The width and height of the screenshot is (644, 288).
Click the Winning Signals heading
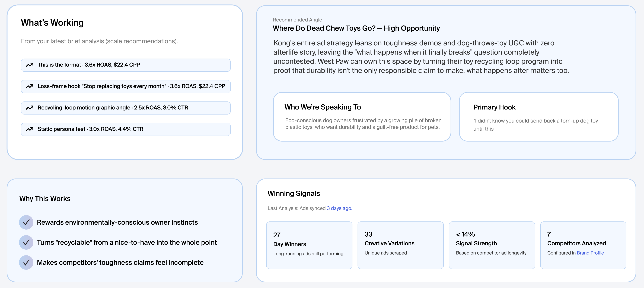294,193
